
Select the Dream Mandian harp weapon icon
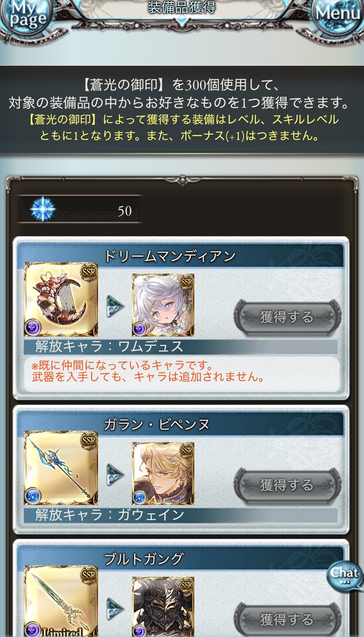[x=61, y=299]
